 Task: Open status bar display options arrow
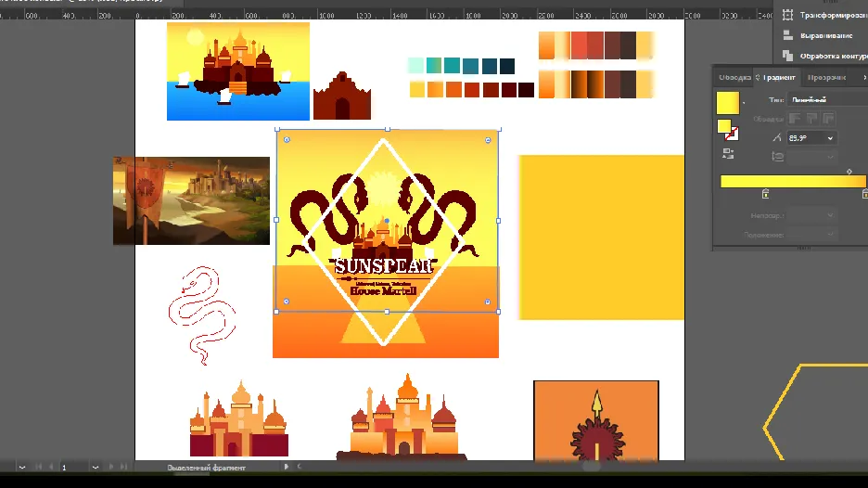(x=287, y=467)
